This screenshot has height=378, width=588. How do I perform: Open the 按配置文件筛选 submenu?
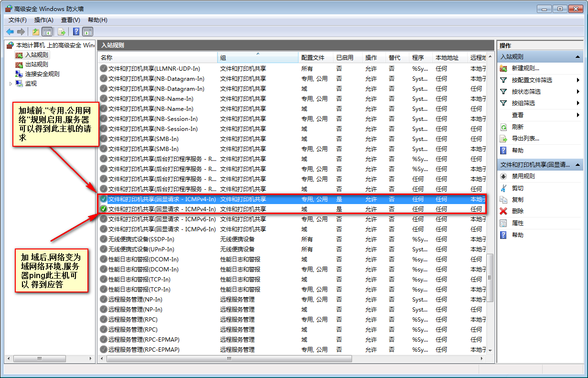tap(532, 80)
